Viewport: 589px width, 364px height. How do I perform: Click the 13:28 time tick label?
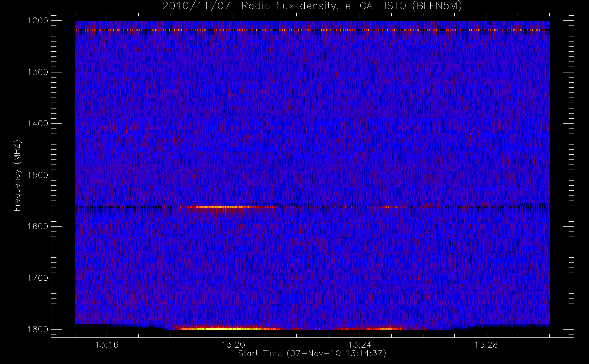486,345
